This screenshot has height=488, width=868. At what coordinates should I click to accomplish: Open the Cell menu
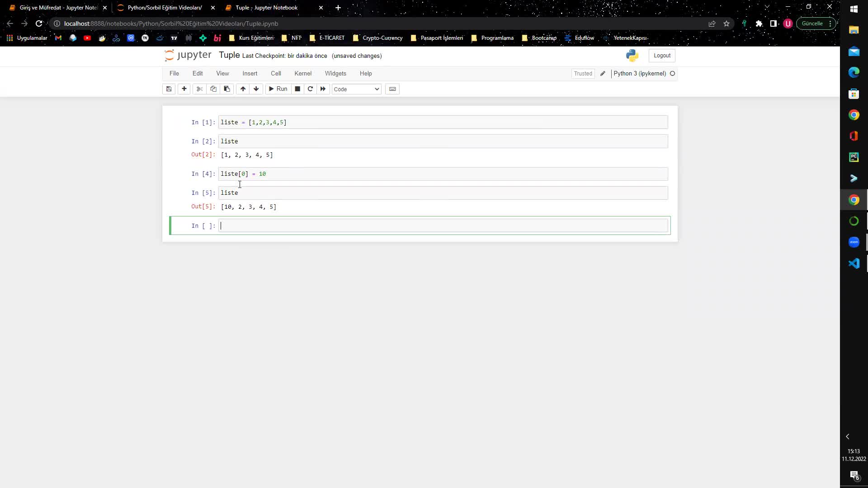(x=276, y=73)
